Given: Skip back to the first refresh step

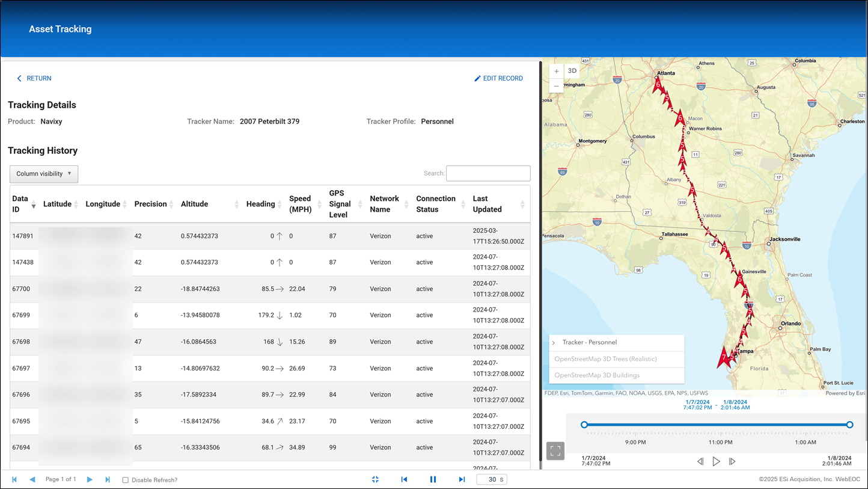Looking at the screenshot, I should pyautogui.click(x=404, y=479).
